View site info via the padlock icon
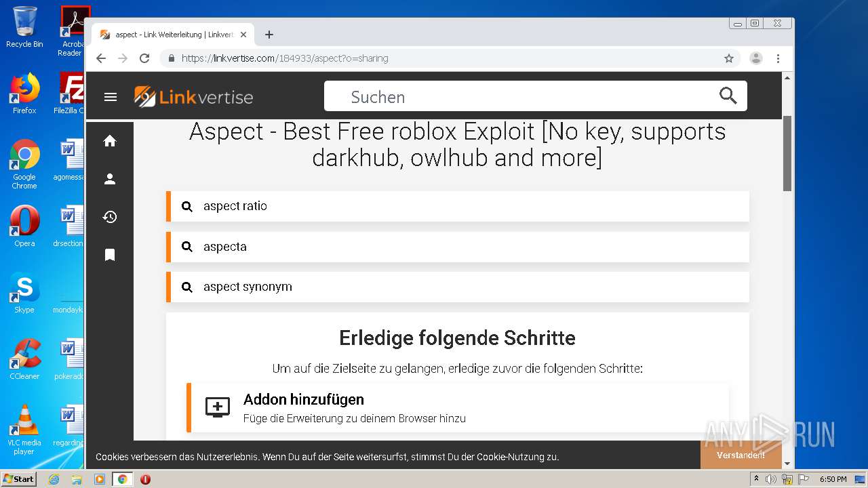The height and width of the screenshot is (488, 868). pos(172,58)
